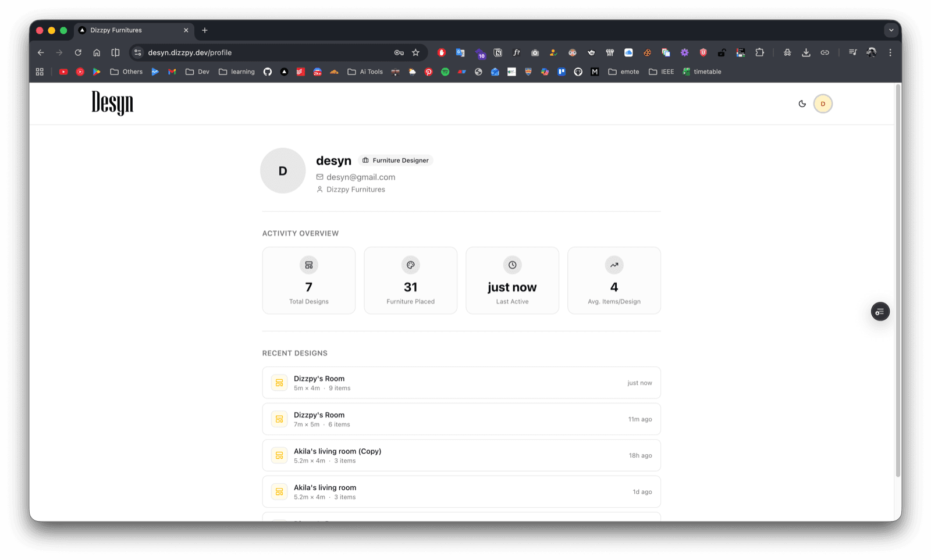Open a new tab with plus button
Viewport: 931px width, 560px height.
pos(205,30)
